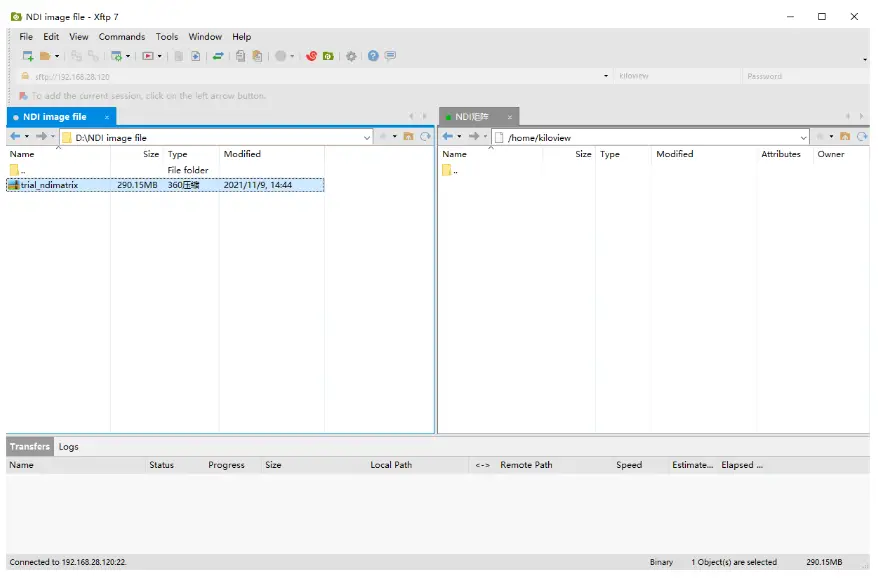Open the dropdown arrow beside the open-folder icon
Image resolution: width=878 pixels, height=581 pixels.
(57, 56)
